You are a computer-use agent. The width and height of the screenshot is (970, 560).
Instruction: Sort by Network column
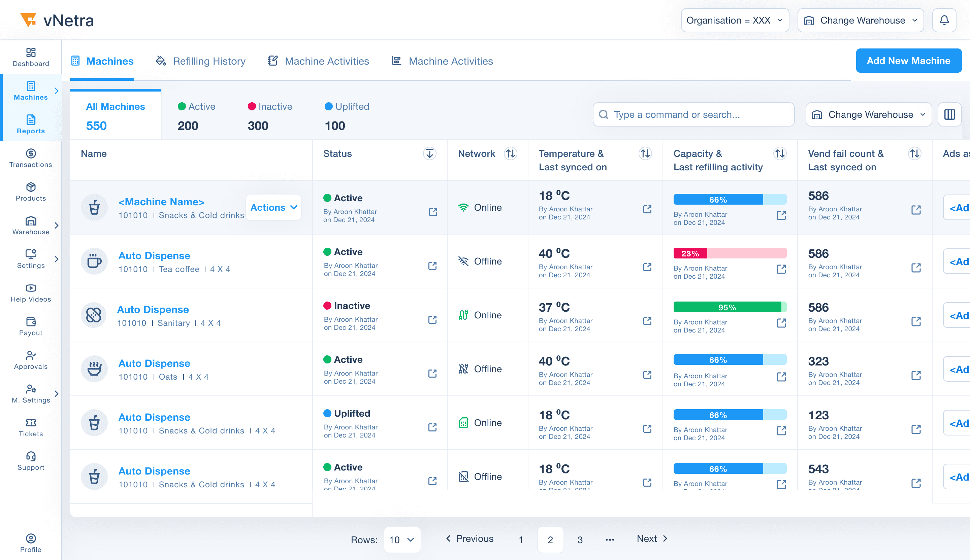(510, 153)
